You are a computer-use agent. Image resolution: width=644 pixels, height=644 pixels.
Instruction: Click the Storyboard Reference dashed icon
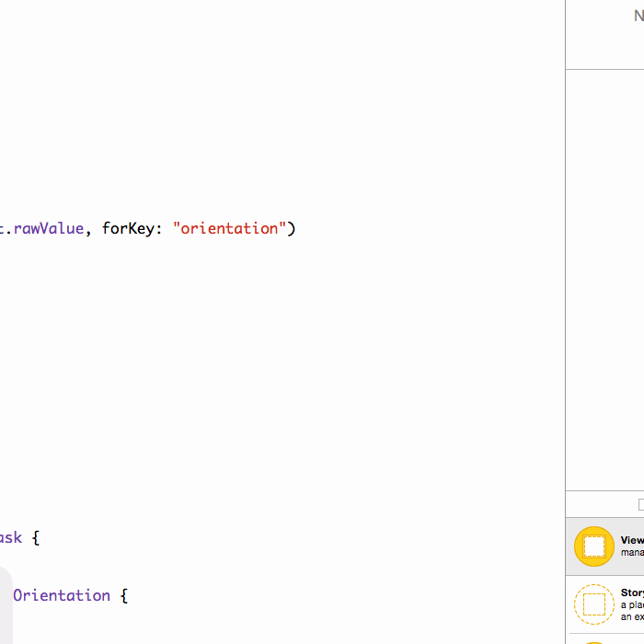[x=593, y=604]
